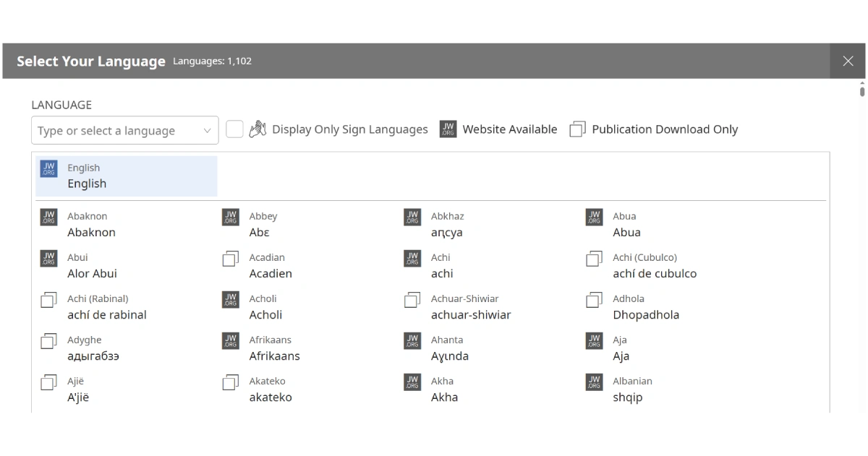The width and height of the screenshot is (868, 456).
Task: Click the JW.ORG icon beside English
Action: click(48, 169)
